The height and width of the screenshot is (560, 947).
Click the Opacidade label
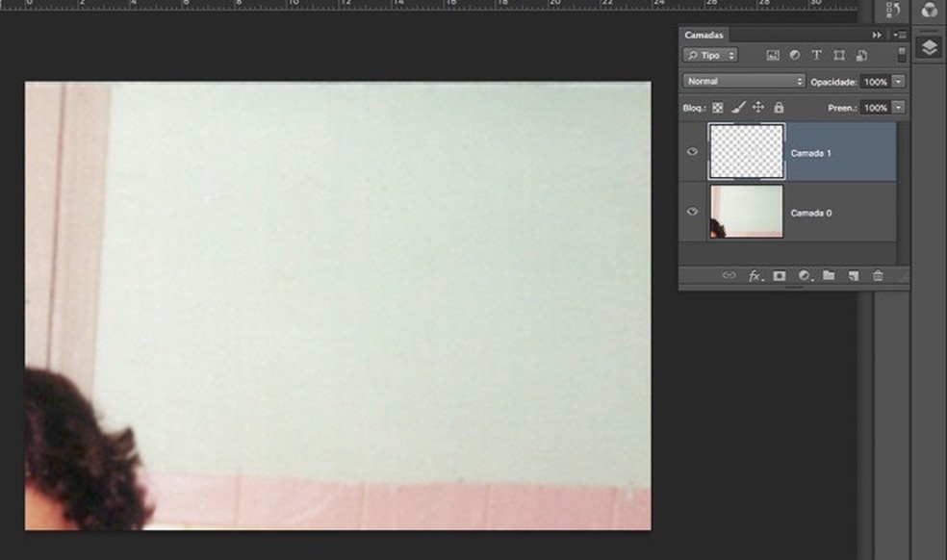833,82
